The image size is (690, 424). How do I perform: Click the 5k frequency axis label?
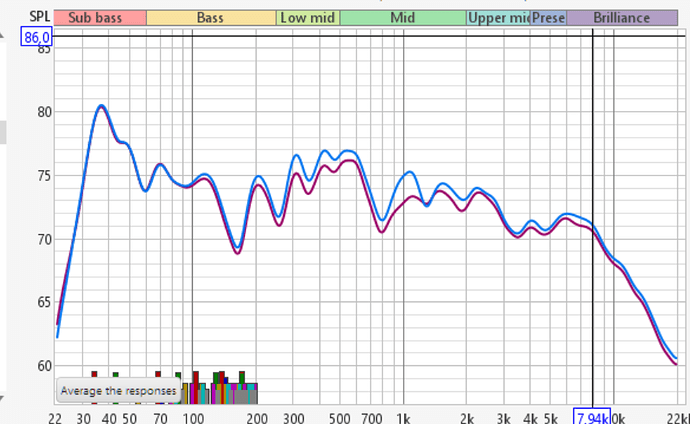(x=551, y=418)
